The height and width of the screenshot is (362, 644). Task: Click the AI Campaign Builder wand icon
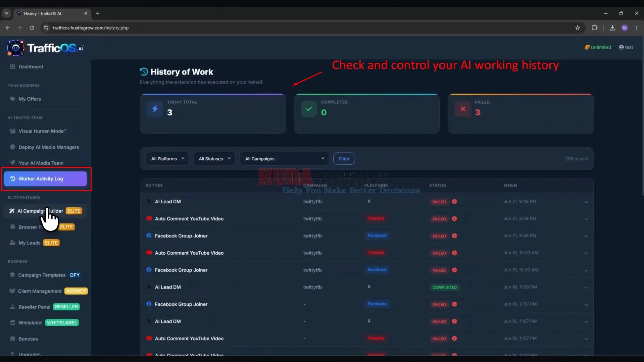click(x=12, y=211)
